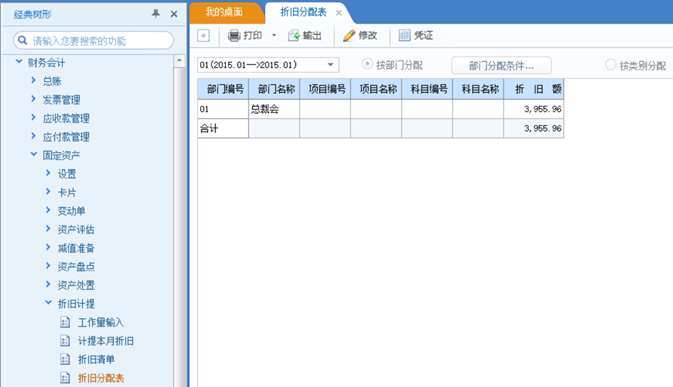Open the 打印 dropdown arrow

tap(274, 36)
